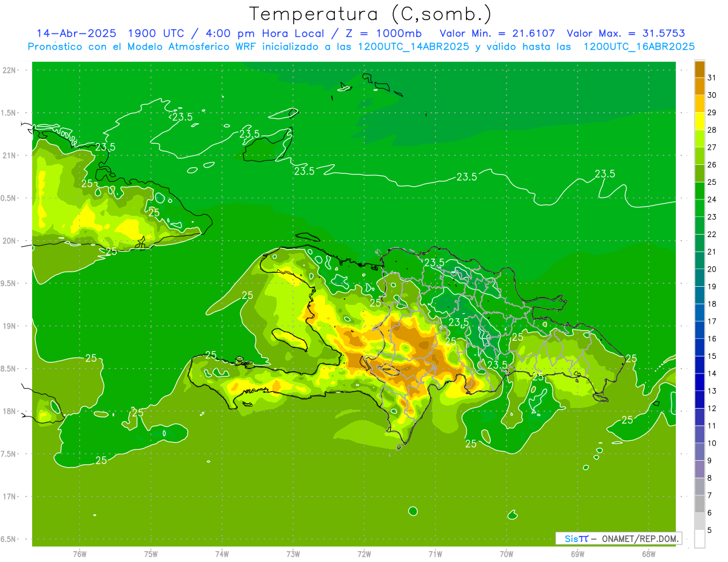Click the '12' value on the color scale
Image resolution: width=728 pixels, height=562 pixels.
pyautogui.click(x=713, y=408)
